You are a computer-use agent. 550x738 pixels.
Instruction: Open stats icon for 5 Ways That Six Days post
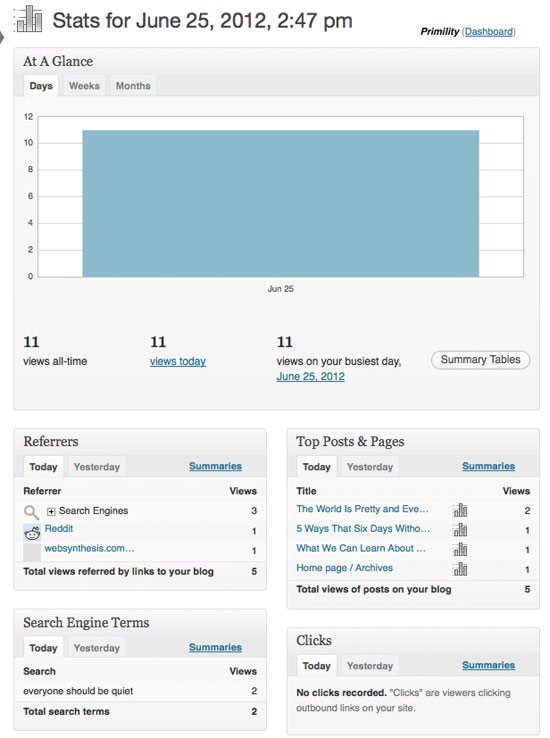460,529
